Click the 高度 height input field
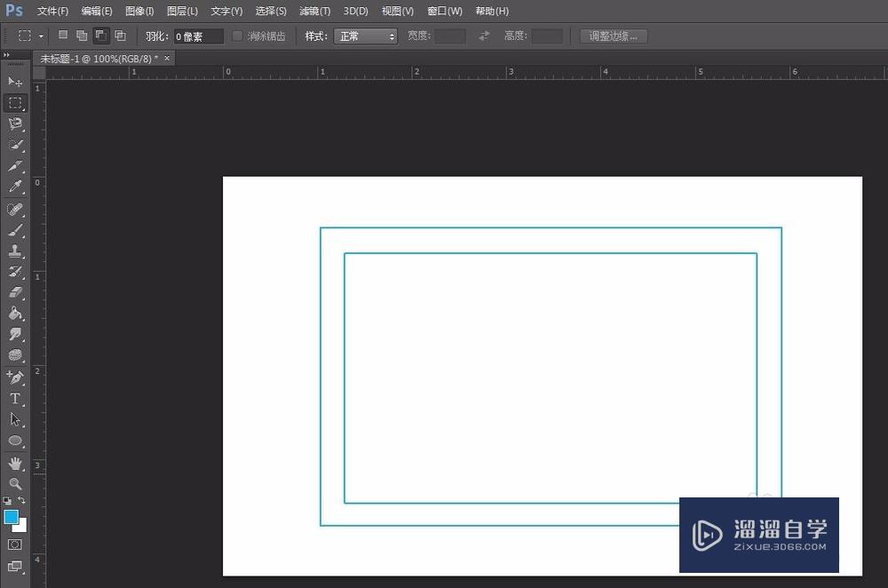The width and height of the screenshot is (888, 588). [547, 36]
